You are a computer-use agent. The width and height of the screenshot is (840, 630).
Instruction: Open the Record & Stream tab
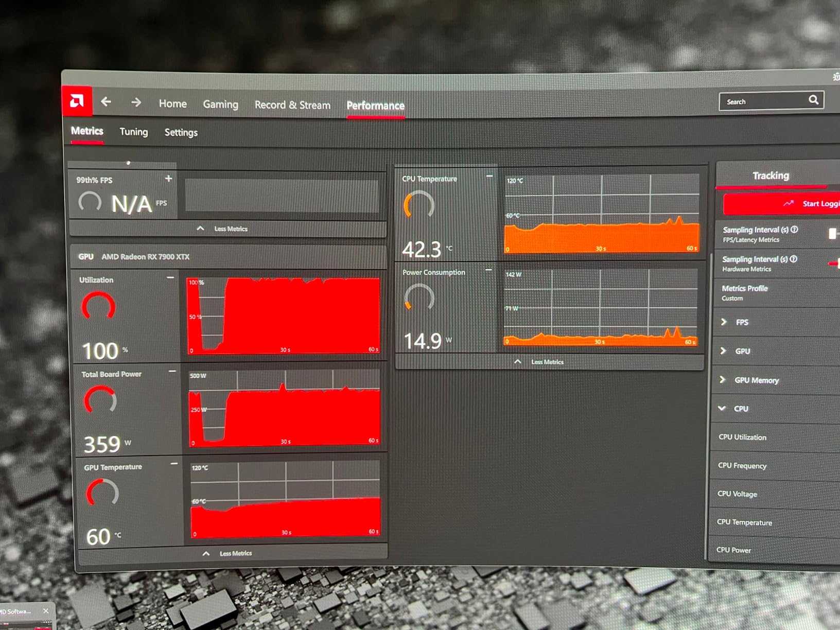pyautogui.click(x=292, y=105)
